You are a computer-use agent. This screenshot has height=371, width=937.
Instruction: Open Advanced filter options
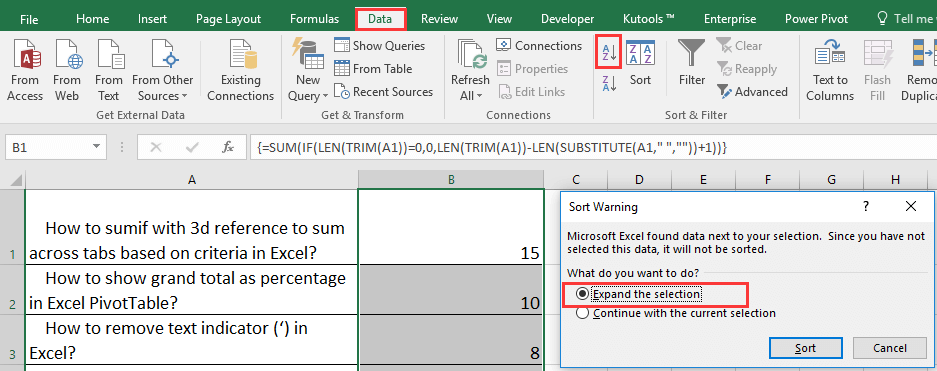coord(752,91)
